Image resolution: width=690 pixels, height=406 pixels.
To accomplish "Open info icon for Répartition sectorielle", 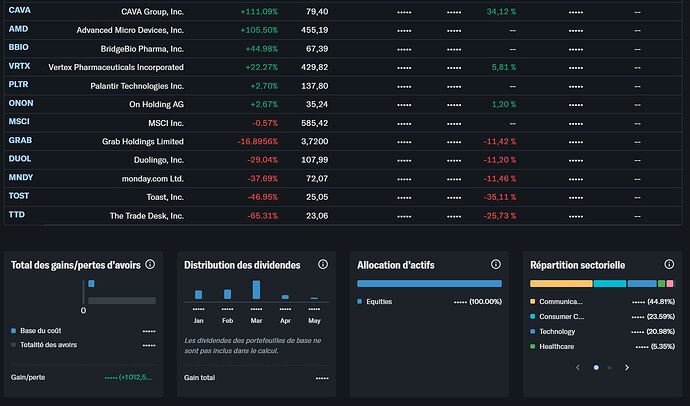I will point(669,264).
